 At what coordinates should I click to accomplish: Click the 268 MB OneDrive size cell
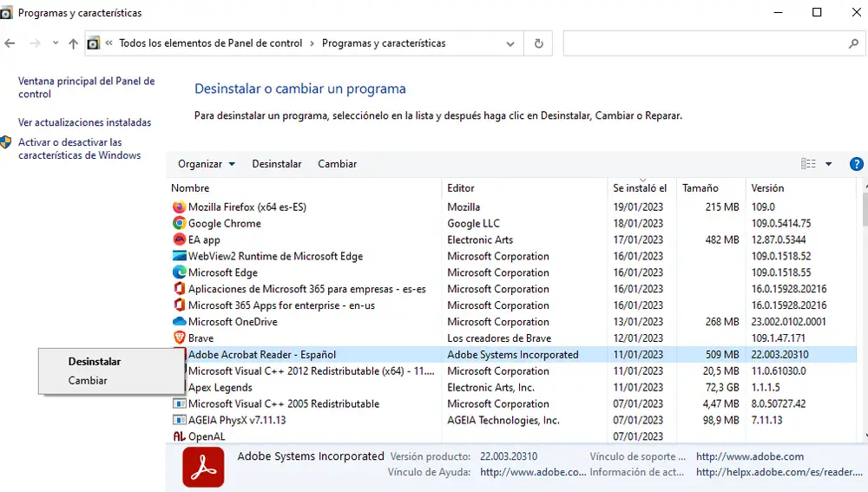(722, 322)
